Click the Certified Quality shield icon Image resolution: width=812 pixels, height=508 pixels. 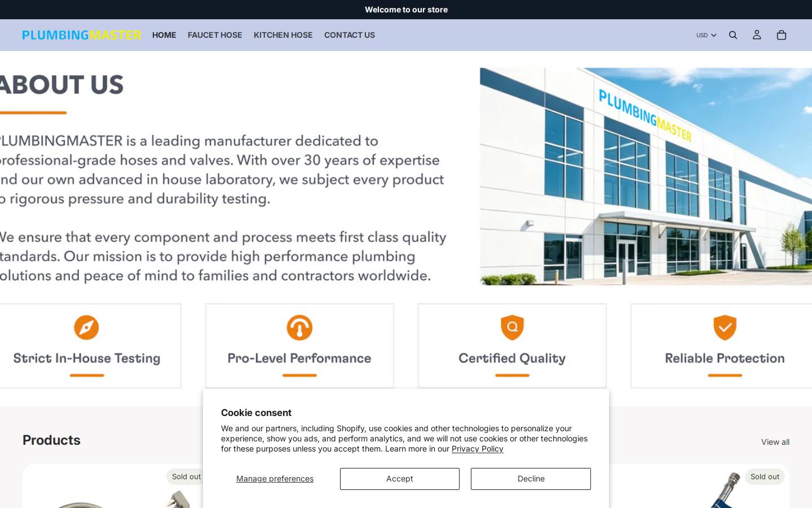click(x=512, y=327)
